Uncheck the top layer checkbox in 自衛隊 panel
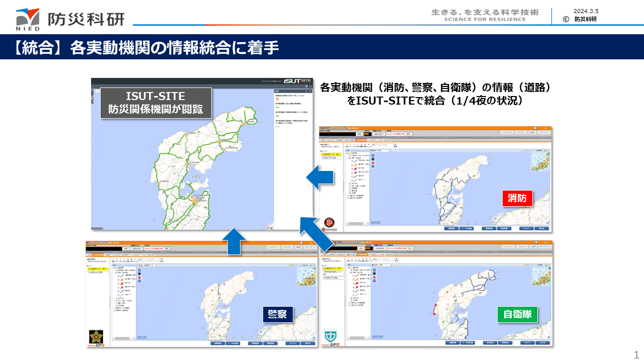 pyautogui.click(x=351, y=268)
